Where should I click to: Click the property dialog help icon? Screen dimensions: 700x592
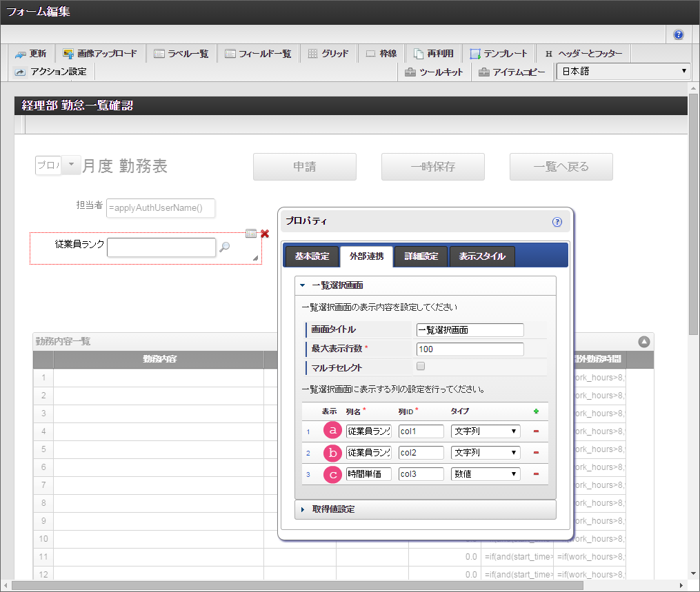(557, 222)
